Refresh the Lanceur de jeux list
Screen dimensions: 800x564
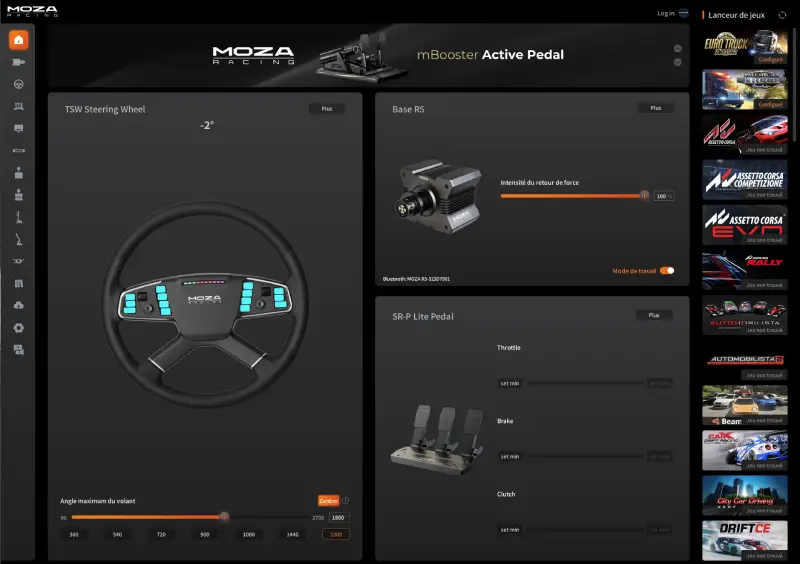(x=782, y=15)
